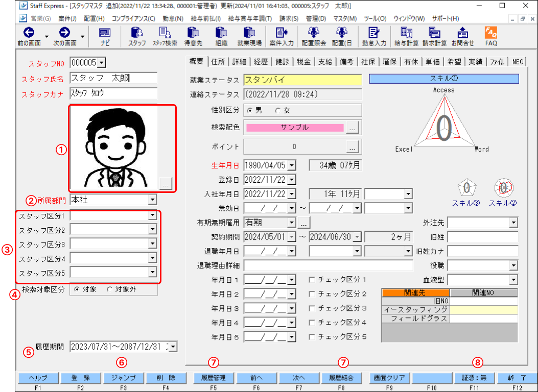Image resolution: width=538 pixels, height=392 pixels.
Task: Tick チェック区分5 checkbox
Action: pyautogui.click(x=312, y=337)
